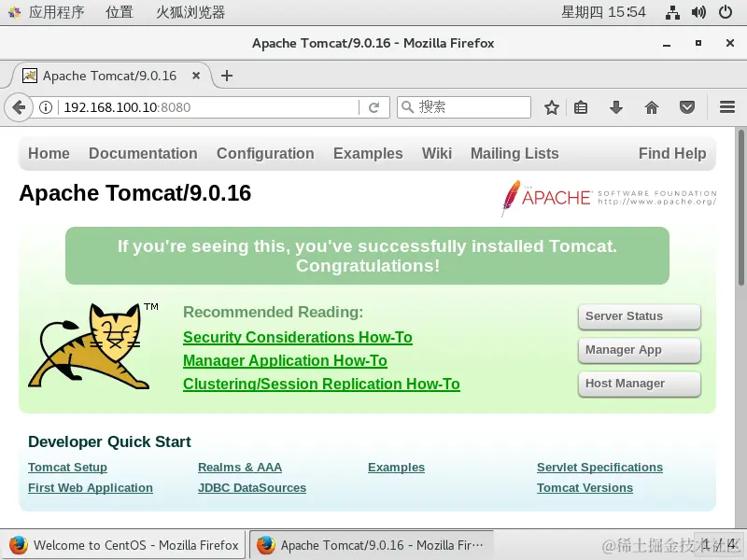The width and height of the screenshot is (747, 560).
Task: Open a new tab with the plus button
Action: [x=227, y=76]
